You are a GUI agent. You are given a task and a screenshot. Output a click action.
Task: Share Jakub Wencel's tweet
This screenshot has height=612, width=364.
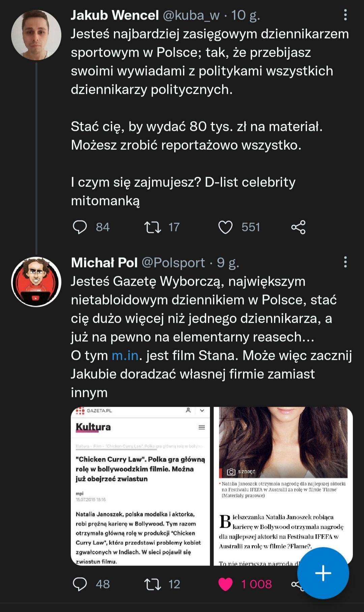[298, 227]
